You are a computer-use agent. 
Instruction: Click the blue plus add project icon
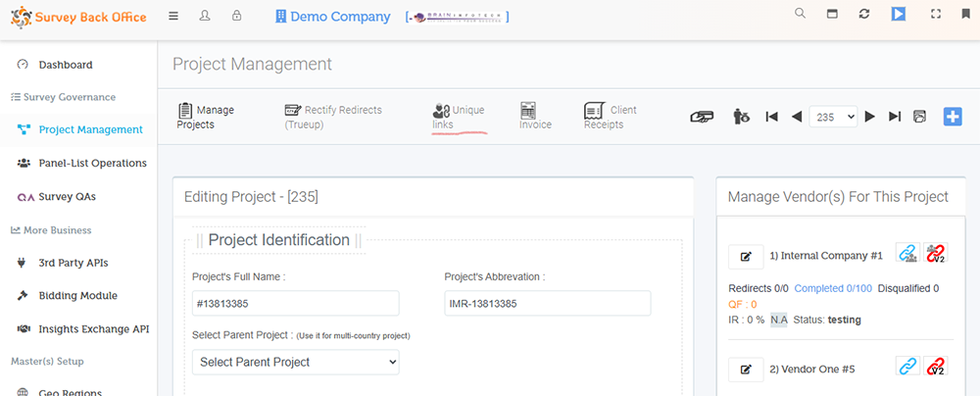(953, 117)
